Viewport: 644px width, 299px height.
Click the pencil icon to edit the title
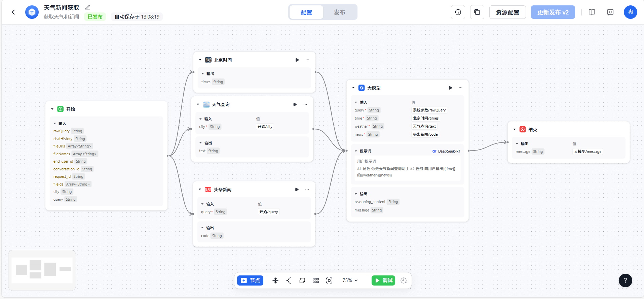pos(87,7)
